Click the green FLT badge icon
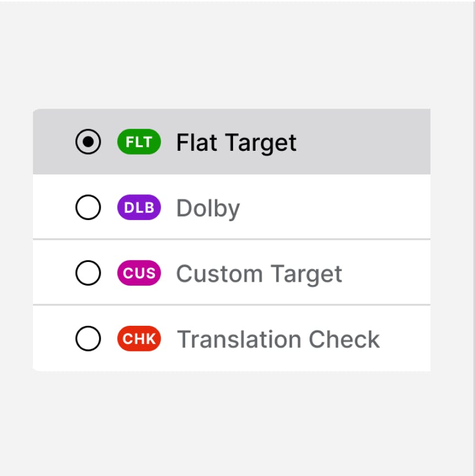475x476 pixels. (x=139, y=143)
